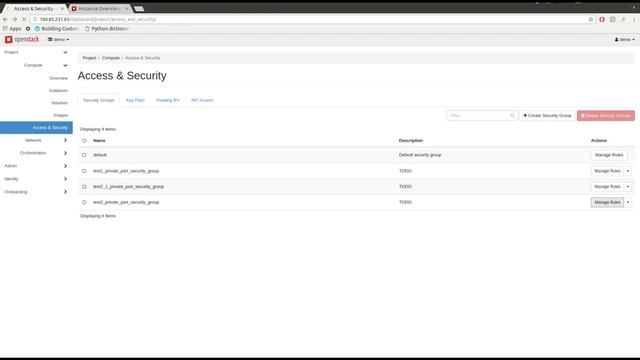This screenshot has width=640, height=360.
Task: Check test2_private_port_security_group checkbox
Action: pyautogui.click(x=84, y=202)
